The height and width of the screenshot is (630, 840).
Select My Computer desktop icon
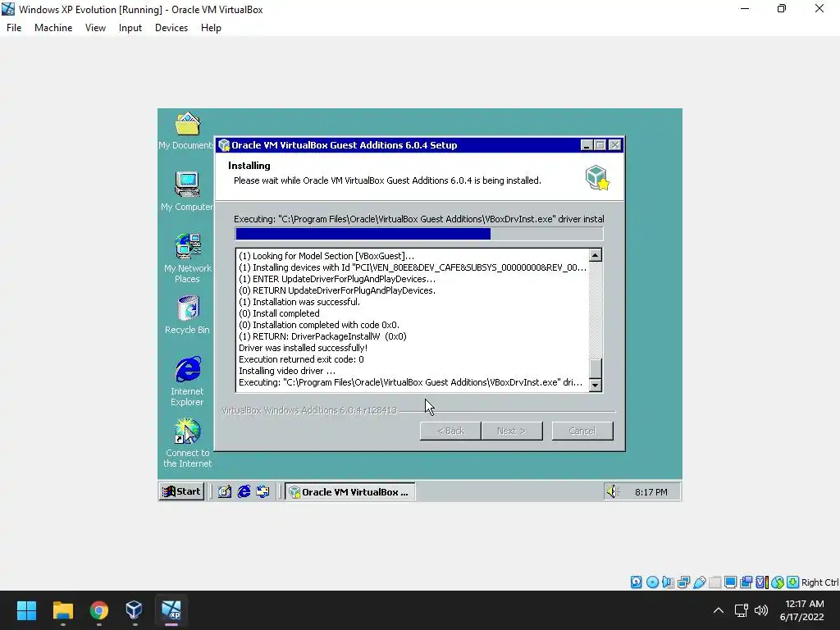tap(186, 191)
